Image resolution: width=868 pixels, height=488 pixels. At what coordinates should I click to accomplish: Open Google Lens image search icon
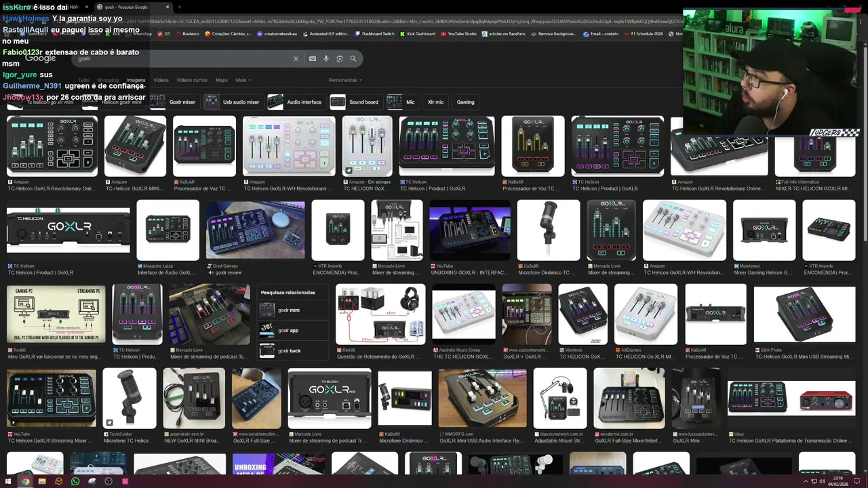[x=340, y=59]
